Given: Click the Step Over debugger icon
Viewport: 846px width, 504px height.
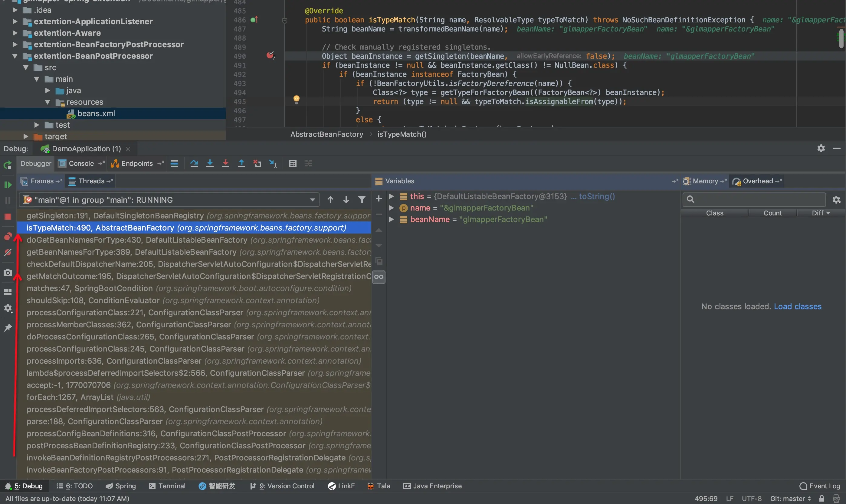Looking at the screenshot, I should [194, 164].
